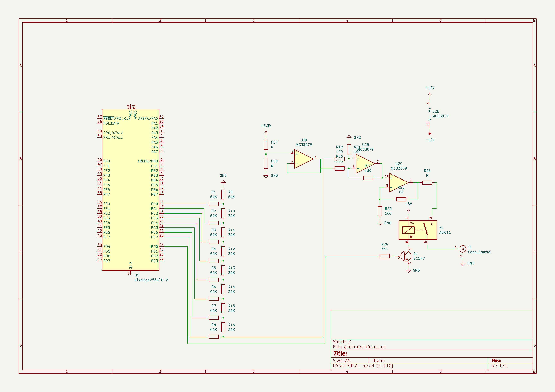Click the Id: 1/1 sheet number text

[x=499, y=366]
